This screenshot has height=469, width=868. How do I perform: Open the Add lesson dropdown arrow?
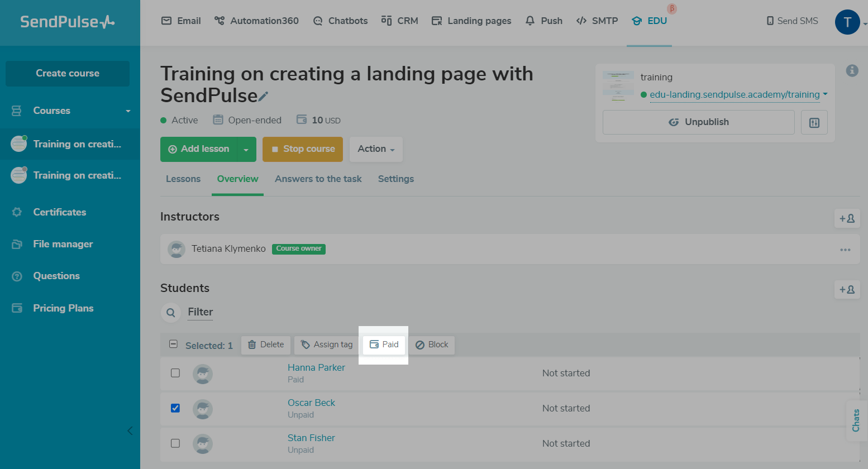coord(246,149)
